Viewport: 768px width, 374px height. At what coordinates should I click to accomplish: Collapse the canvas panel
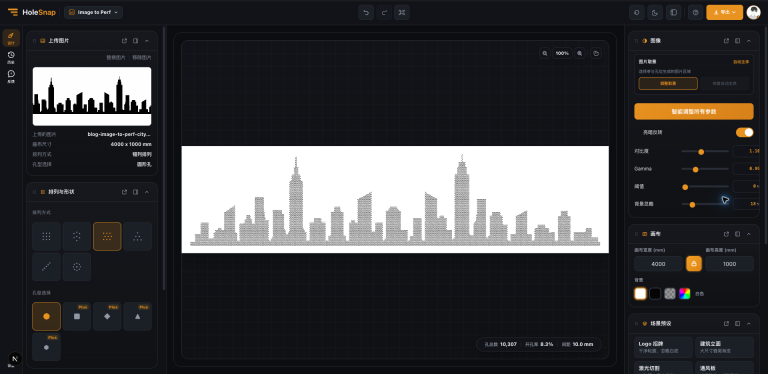point(749,234)
